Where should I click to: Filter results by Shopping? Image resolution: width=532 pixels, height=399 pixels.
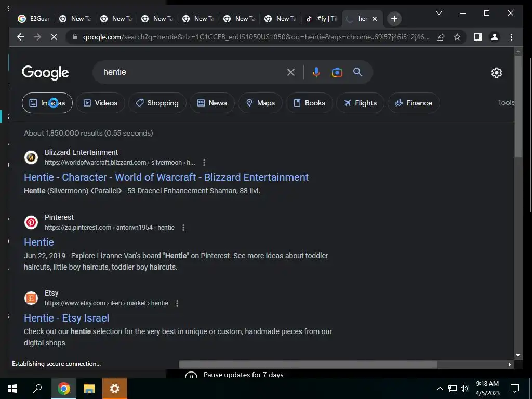(157, 103)
